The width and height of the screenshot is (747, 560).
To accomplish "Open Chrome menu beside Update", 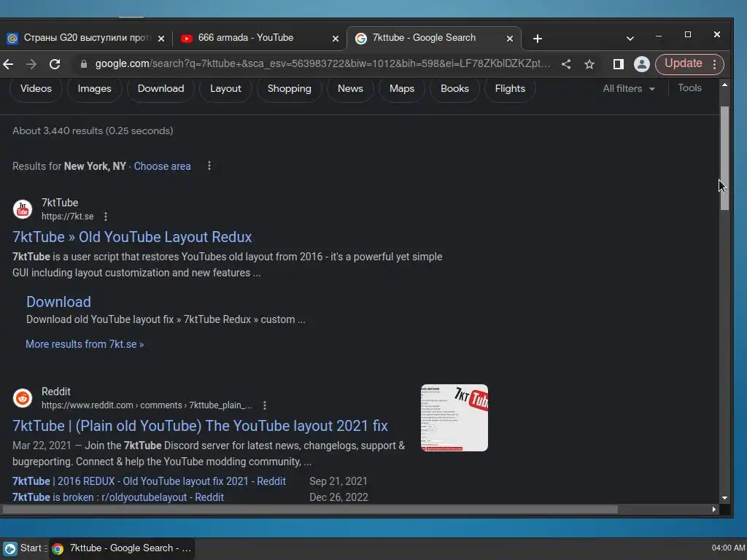I will click(715, 64).
